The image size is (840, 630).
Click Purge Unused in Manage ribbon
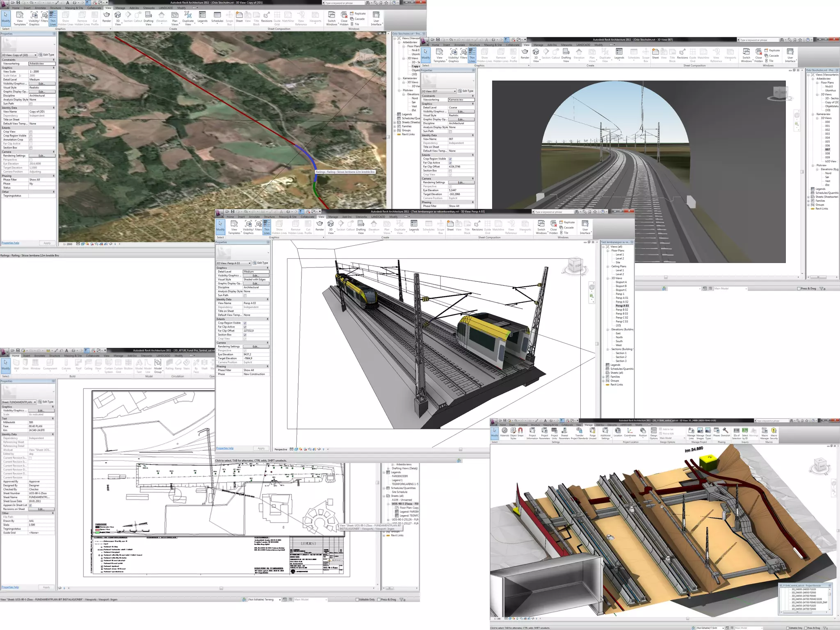coord(593,434)
